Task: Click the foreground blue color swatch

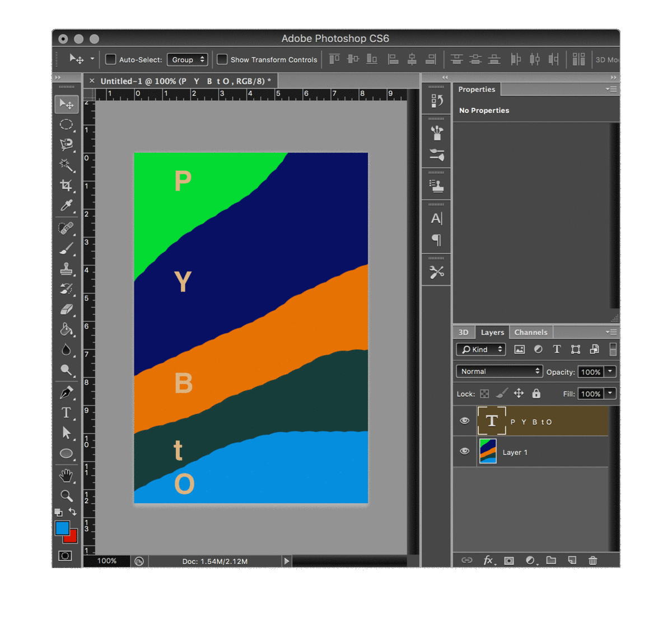Action: pos(62,528)
